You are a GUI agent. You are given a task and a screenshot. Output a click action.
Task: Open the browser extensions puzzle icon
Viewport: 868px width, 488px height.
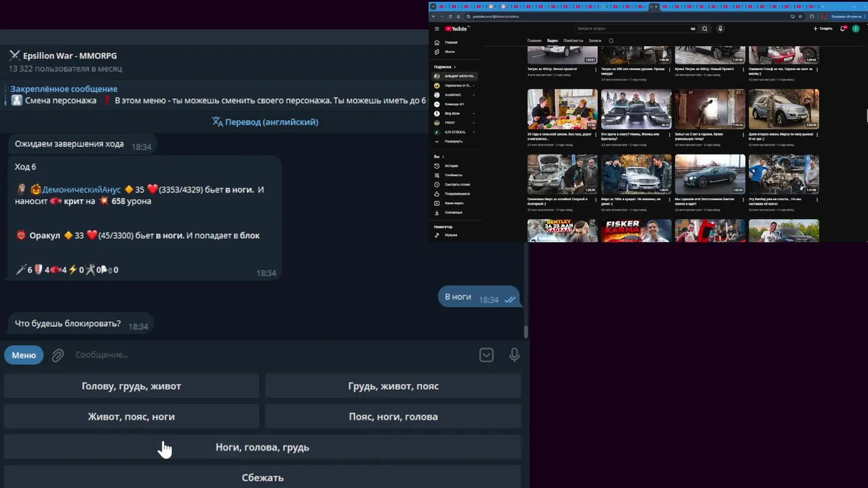(812, 16)
